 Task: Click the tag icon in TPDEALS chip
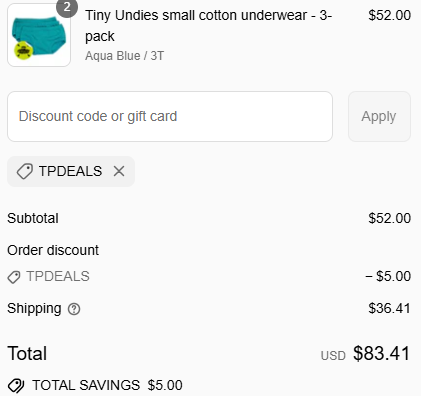[x=25, y=171]
